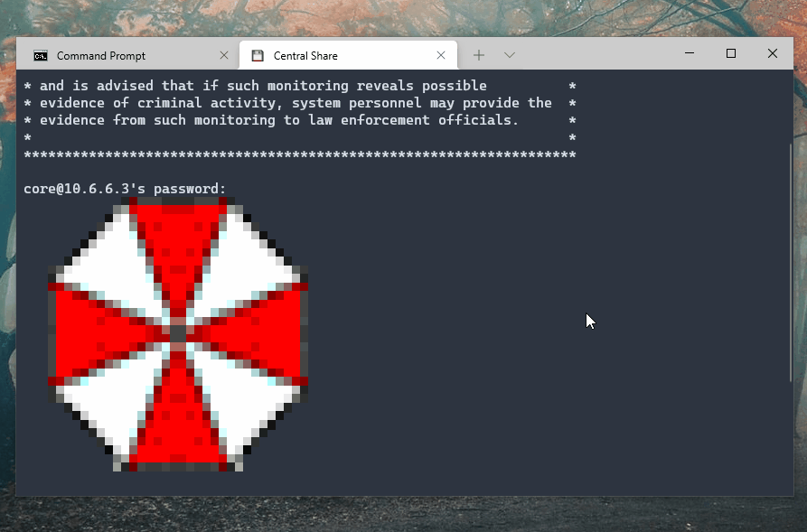Click the line 'and is advised that if such monitoring'
Screen dimensions: 807x532
pyautogui.click(x=299, y=86)
